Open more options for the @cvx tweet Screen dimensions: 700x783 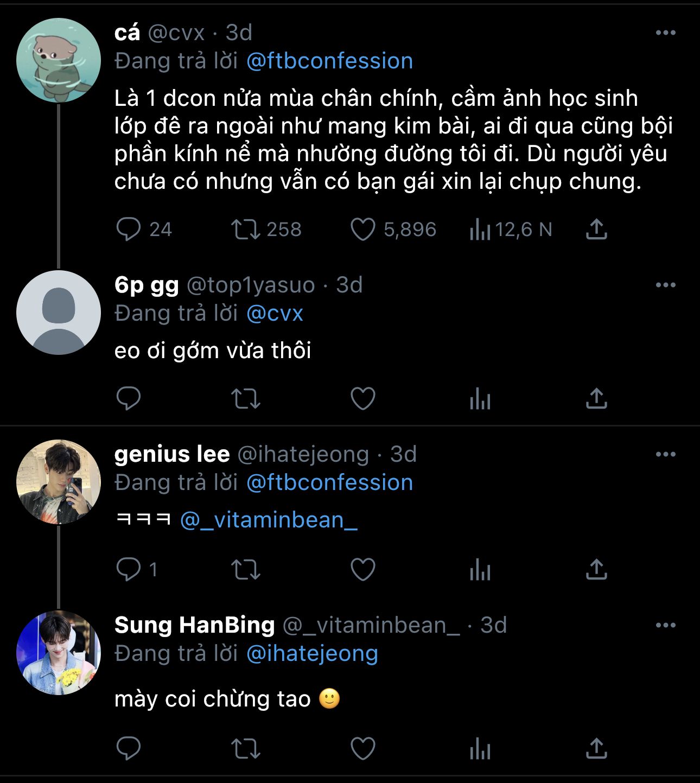665,33
